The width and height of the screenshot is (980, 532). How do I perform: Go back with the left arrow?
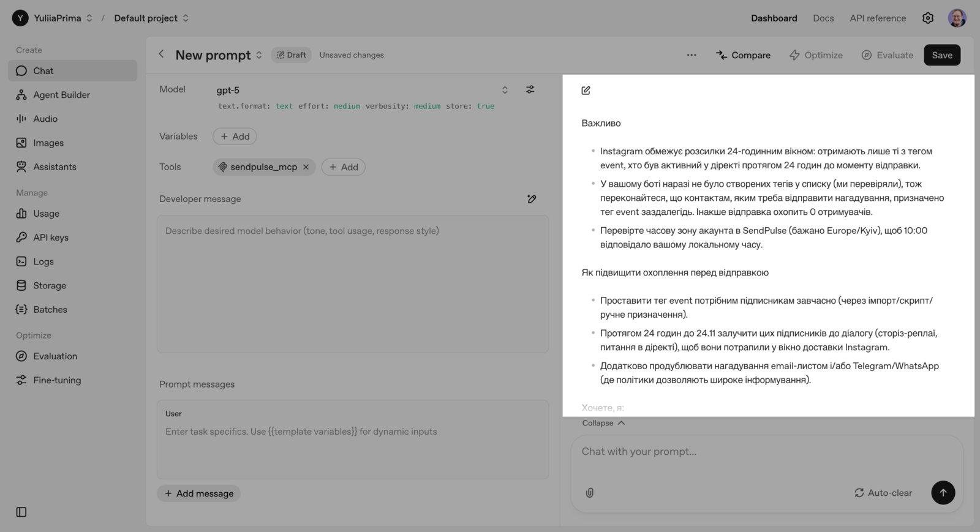point(161,54)
